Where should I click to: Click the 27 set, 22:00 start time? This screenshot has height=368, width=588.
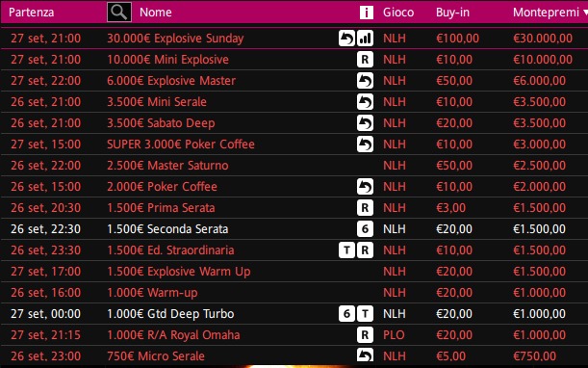coord(45,81)
